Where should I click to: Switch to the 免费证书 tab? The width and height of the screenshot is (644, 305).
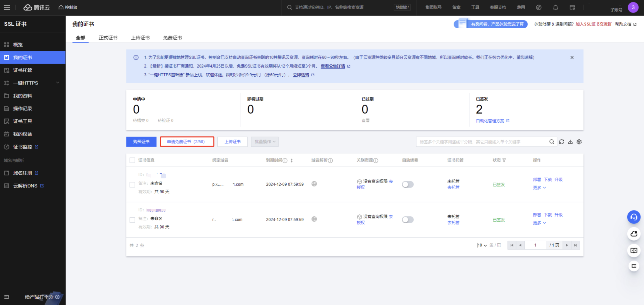coord(173,38)
